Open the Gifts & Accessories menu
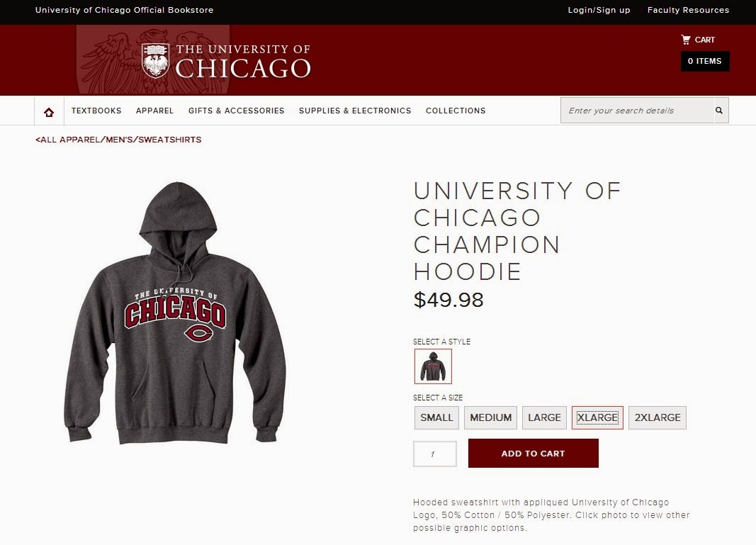This screenshot has height=545, width=756. pyautogui.click(x=236, y=111)
